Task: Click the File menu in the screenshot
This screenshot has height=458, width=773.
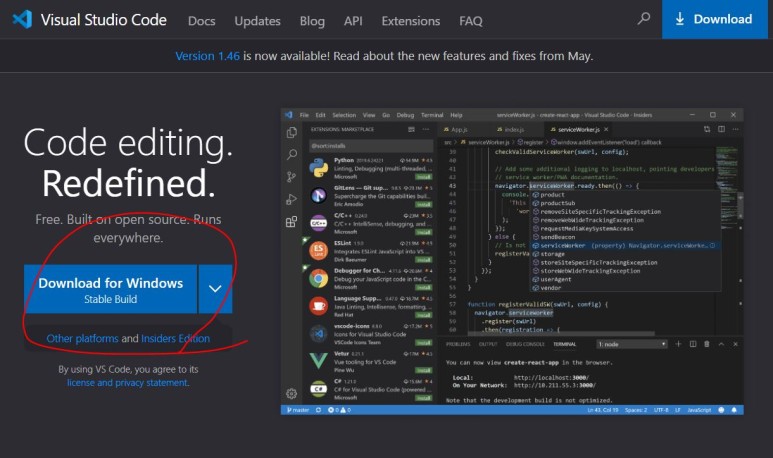Action: [x=304, y=115]
